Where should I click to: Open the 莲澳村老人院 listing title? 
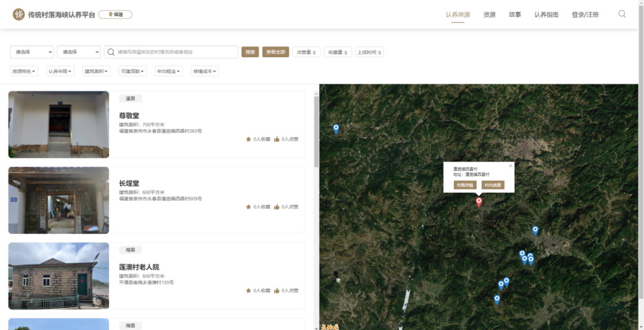pyautogui.click(x=139, y=267)
